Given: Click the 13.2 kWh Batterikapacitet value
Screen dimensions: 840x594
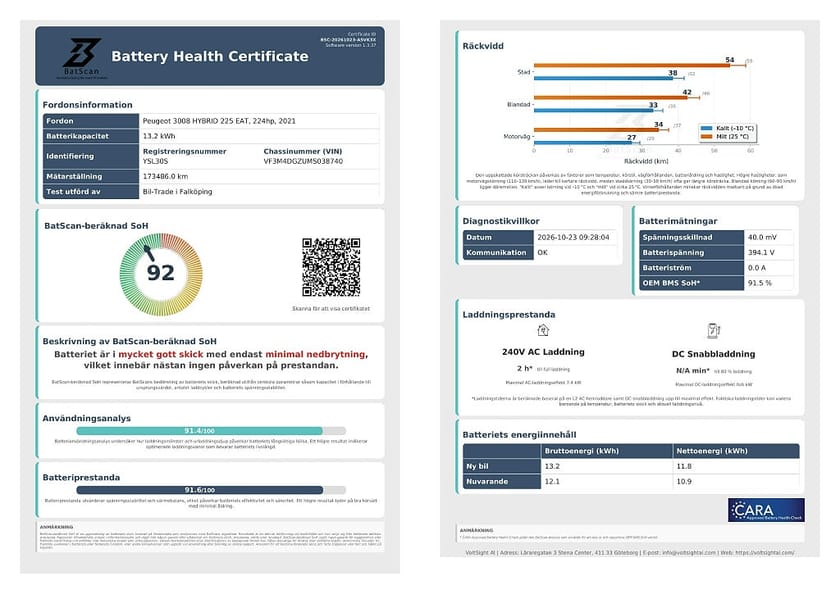Looking at the screenshot, I should coord(159,136).
